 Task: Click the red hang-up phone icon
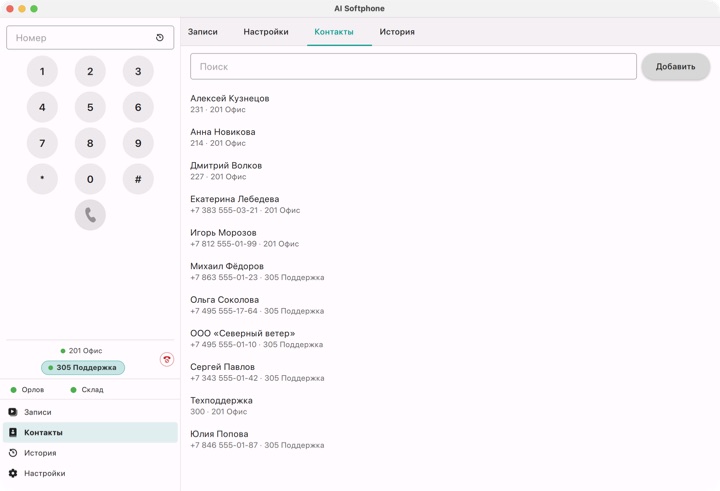(x=167, y=359)
